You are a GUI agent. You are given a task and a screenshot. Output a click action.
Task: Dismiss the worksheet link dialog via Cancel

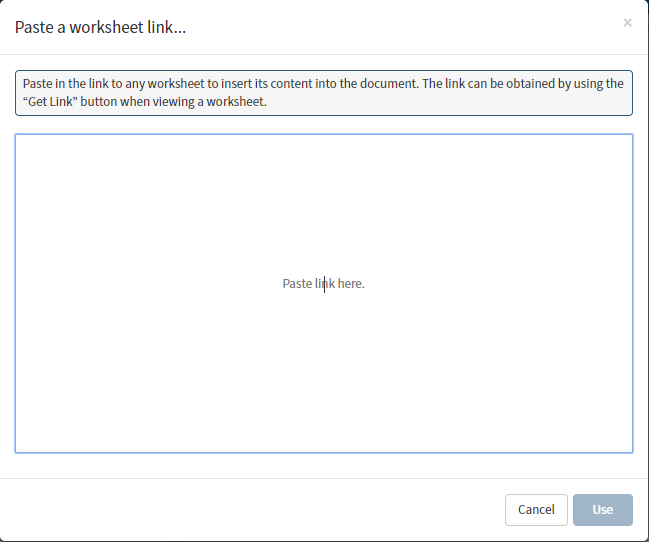point(536,509)
